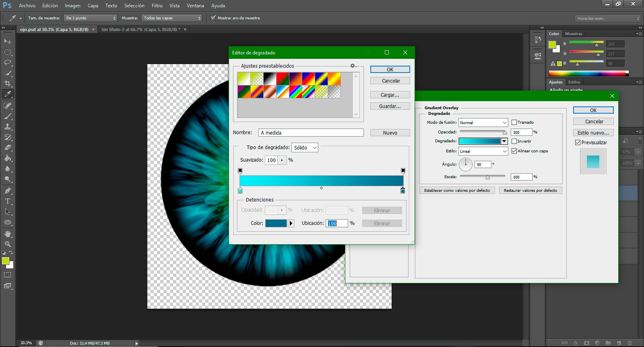Toggle Alinear con capa checkbox
The width and height of the screenshot is (644, 347).
514,151
